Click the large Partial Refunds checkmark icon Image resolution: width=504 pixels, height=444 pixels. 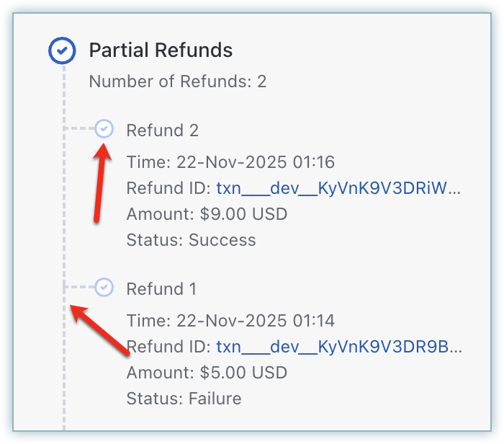point(62,51)
